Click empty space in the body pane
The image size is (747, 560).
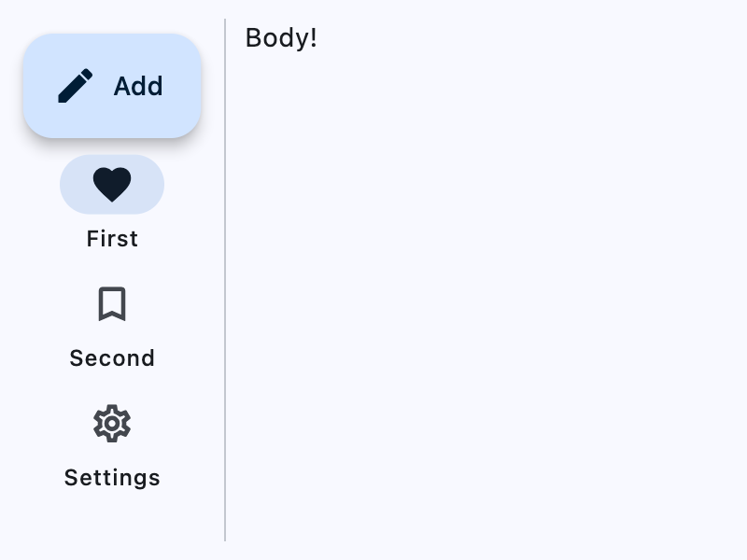tap(486, 299)
